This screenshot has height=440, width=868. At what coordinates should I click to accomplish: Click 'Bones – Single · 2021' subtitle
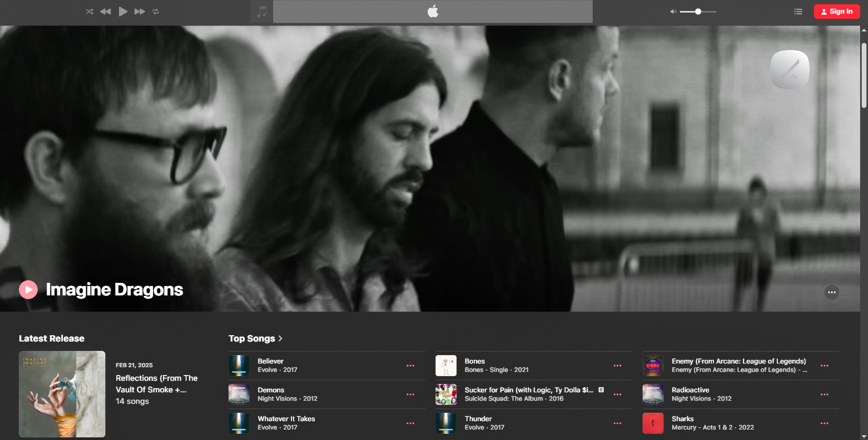pos(496,370)
